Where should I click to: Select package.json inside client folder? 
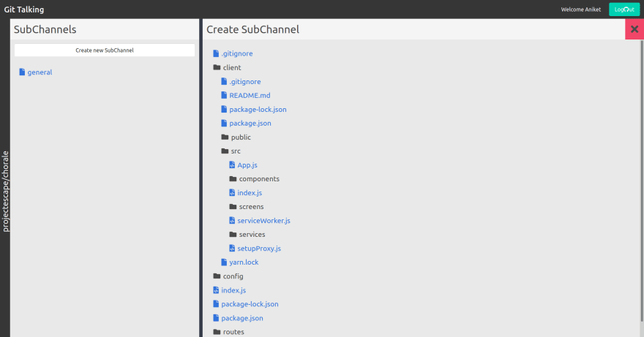pyautogui.click(x=250, y=123)
